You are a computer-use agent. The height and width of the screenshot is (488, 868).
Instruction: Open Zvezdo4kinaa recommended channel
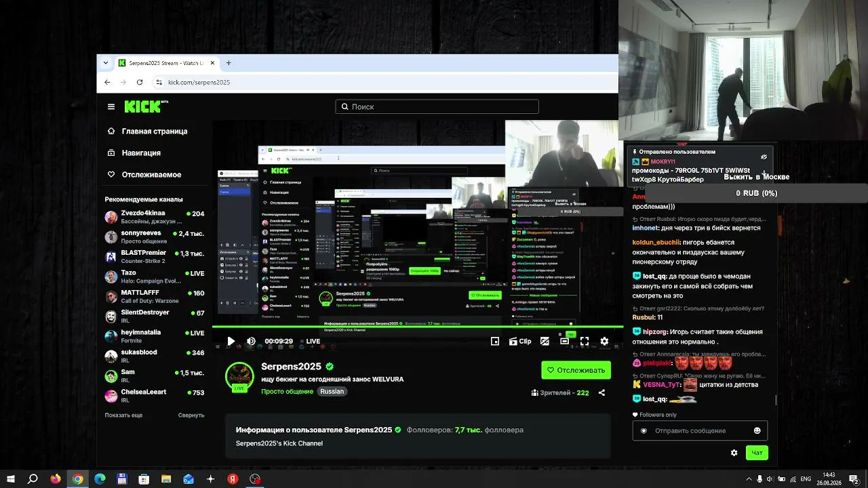point(155,217)
